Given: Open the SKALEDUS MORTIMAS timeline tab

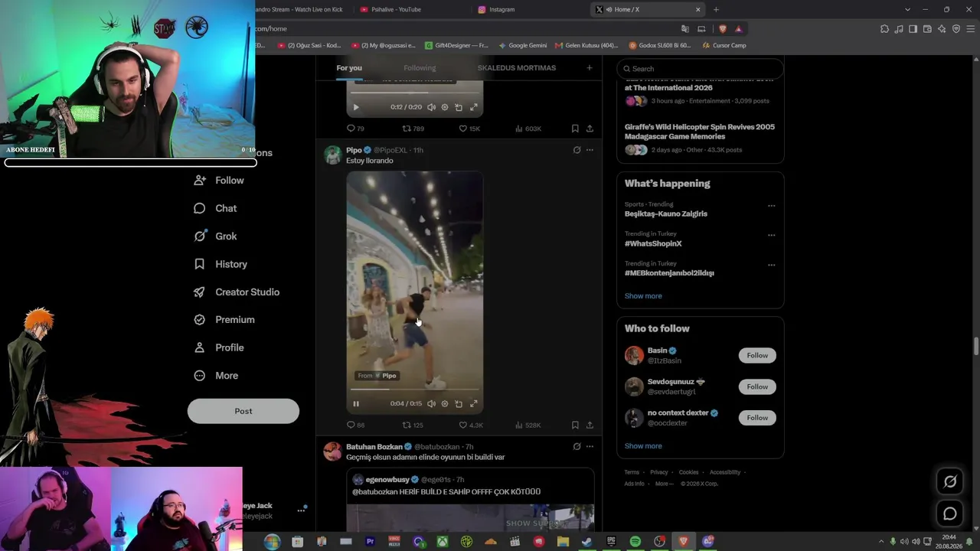Looking at the screenshot, I should 517,68.
